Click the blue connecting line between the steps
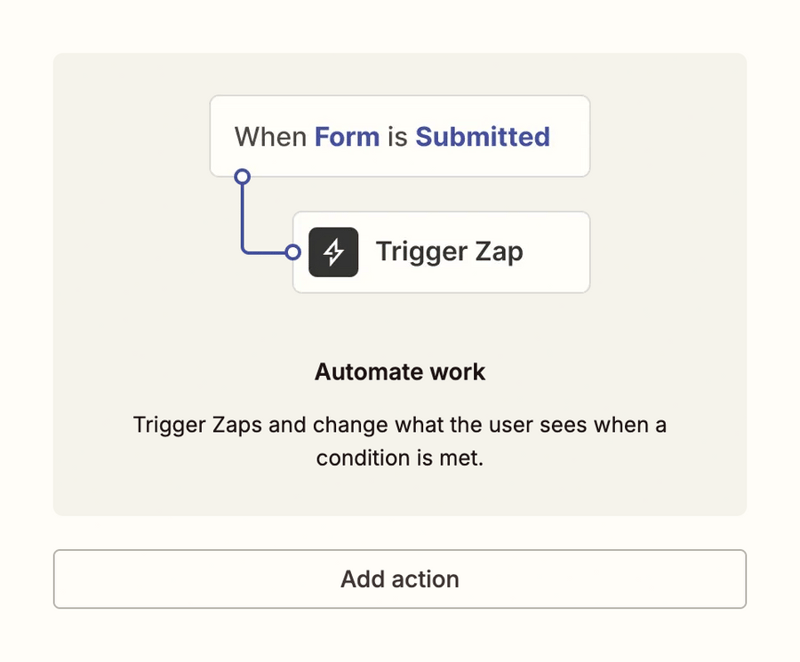This screenshot has height=662, width=800. tap(242, 215)
